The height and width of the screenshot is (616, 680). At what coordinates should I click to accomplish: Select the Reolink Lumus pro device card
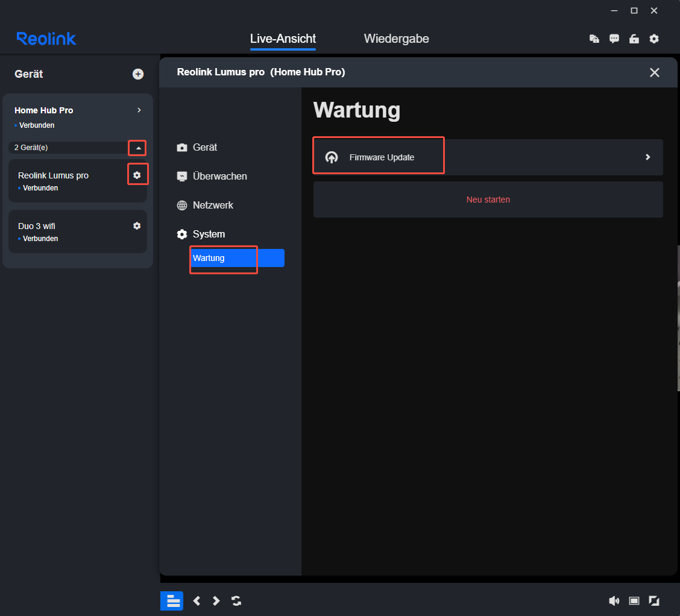[x=78, y=181]
